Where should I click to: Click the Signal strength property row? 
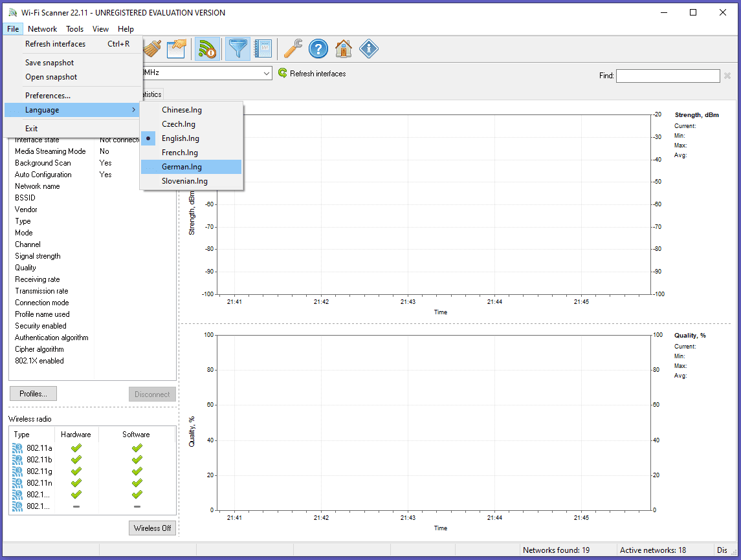click(93, 256)
